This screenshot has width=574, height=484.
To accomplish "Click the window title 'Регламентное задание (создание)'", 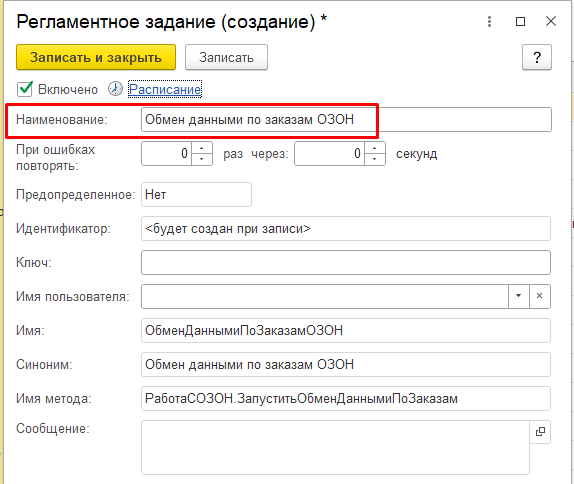I will 166,22.
